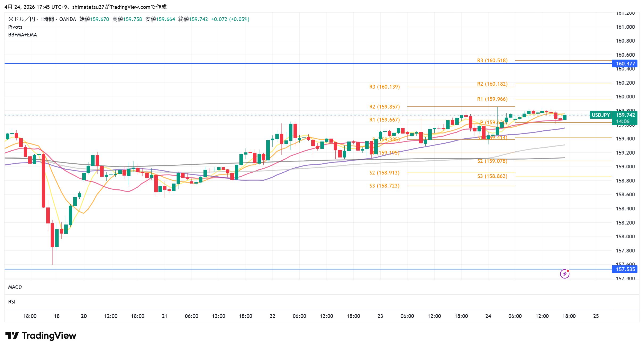Click the purple lightning event icon
Screen dimensions: 644x349
click(x=564, y=273)
